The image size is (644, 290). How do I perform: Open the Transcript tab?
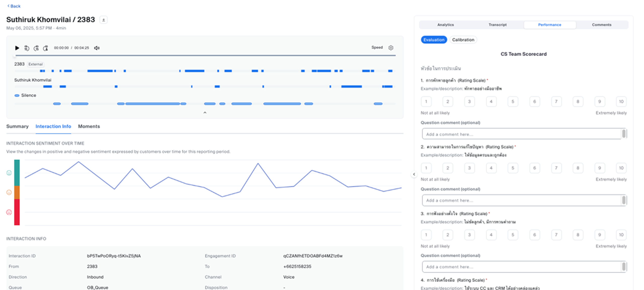[497, 25]
